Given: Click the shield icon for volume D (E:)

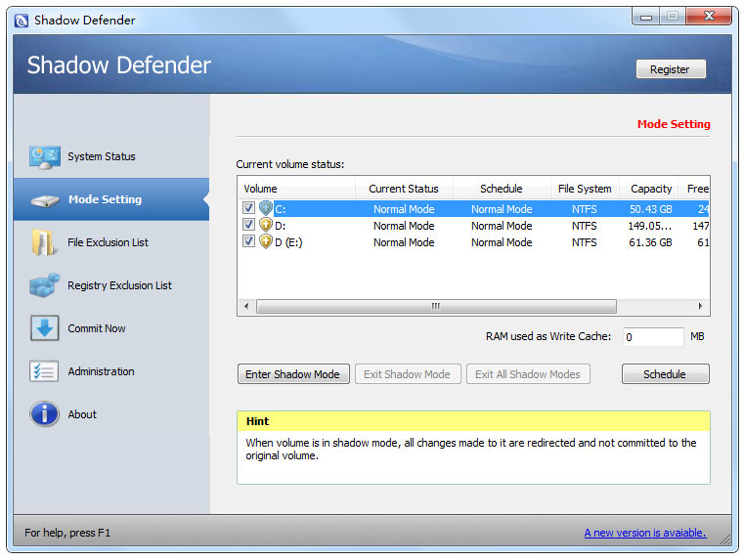Looking at the screenshot, I should click(266, 241).
